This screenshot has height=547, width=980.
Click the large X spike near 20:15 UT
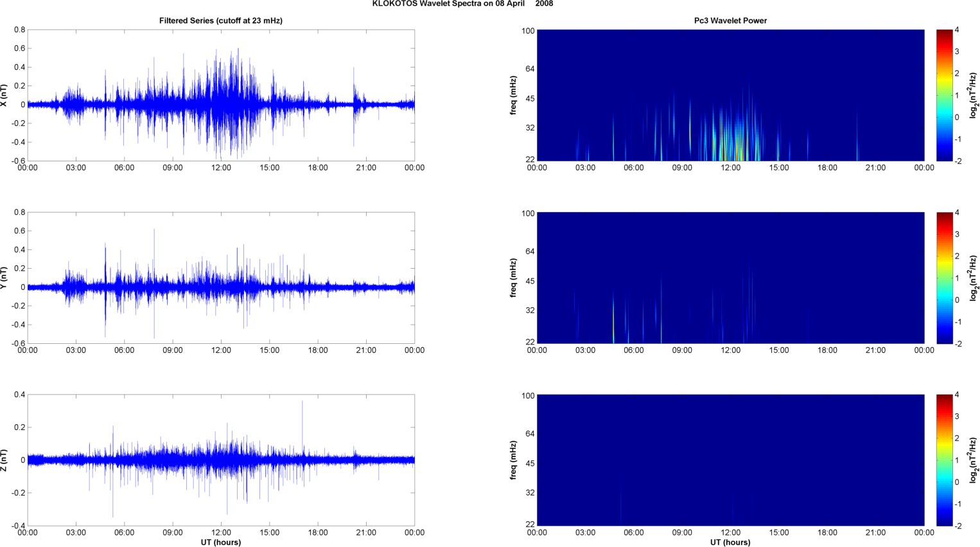click(x=354, y=106)
